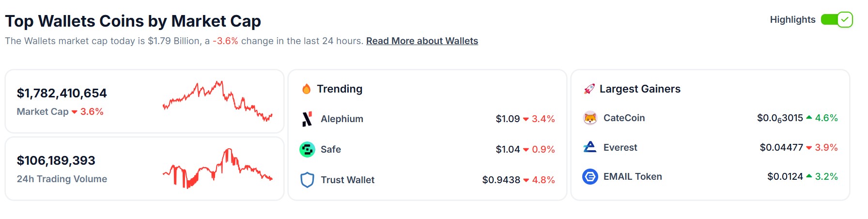Image resolution: width=868 pixels, height=219 pixels.
Task: Click the green Safe coin icon
Action: tap(307, 149)
